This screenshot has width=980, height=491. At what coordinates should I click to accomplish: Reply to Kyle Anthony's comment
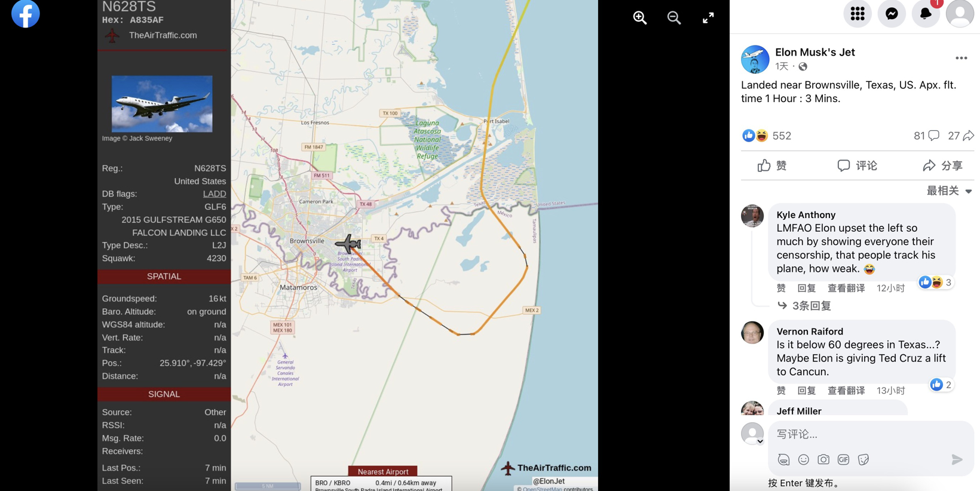[807, 288]
